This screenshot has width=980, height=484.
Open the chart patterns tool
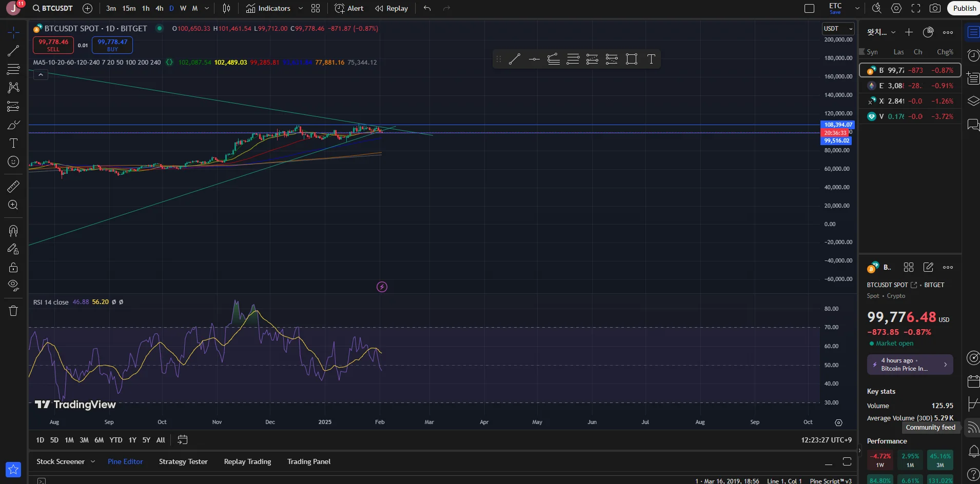(x=13, y=88)
